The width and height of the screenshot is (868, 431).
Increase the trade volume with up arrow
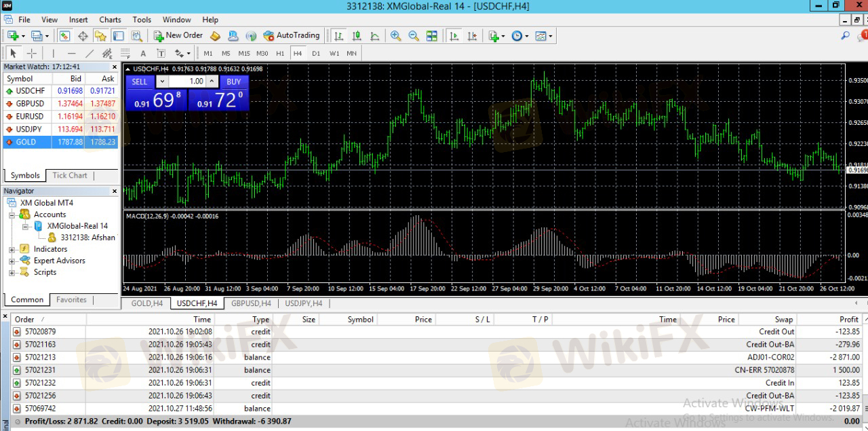click(x=212, y=81)
